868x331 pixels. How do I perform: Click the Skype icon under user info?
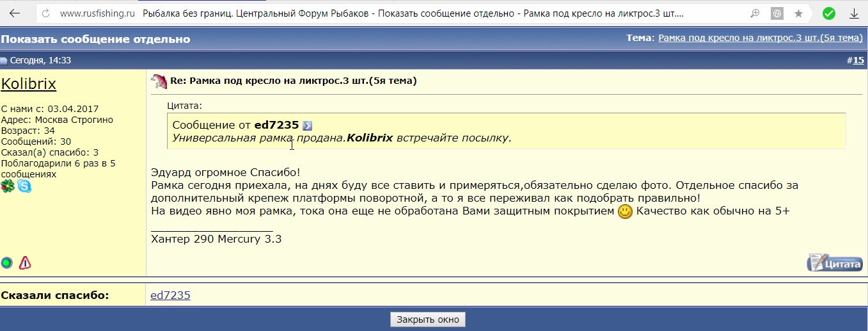24,186
